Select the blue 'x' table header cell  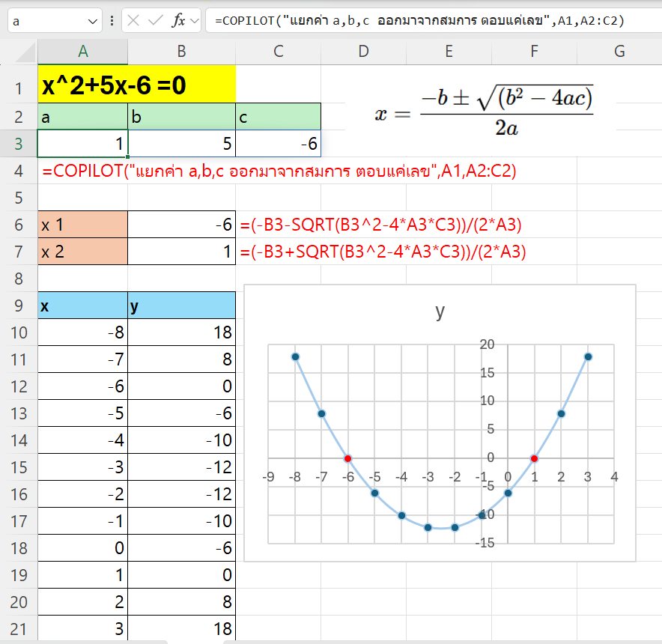click(82, 306)
